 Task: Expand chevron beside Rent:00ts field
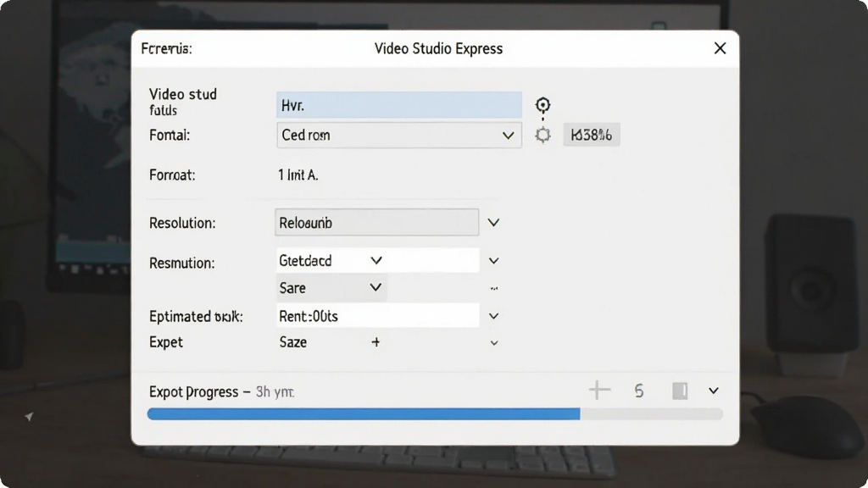493,316
